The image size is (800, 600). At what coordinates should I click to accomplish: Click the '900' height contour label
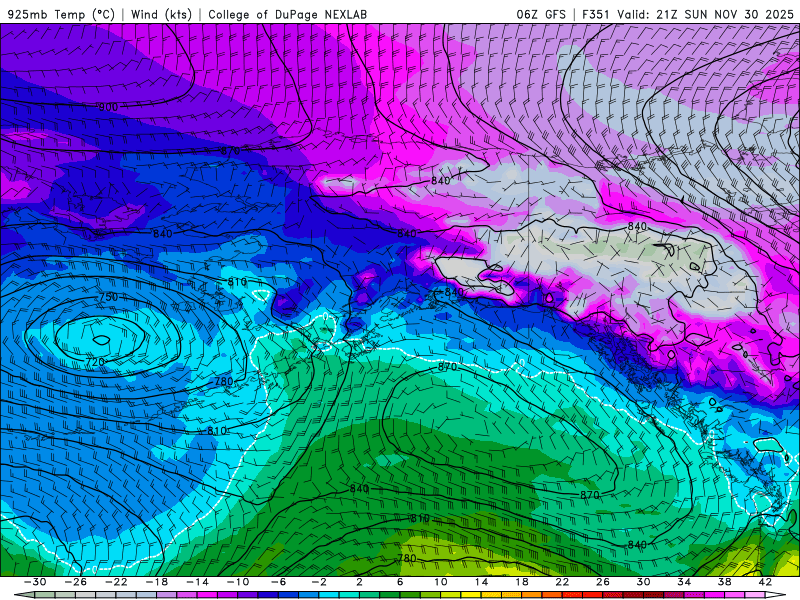pos(108,107)
